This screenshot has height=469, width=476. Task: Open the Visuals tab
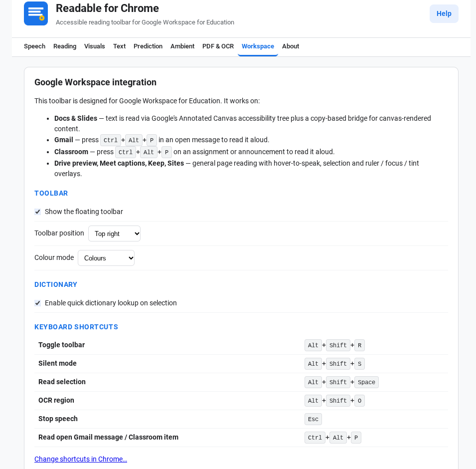point(94,46)
